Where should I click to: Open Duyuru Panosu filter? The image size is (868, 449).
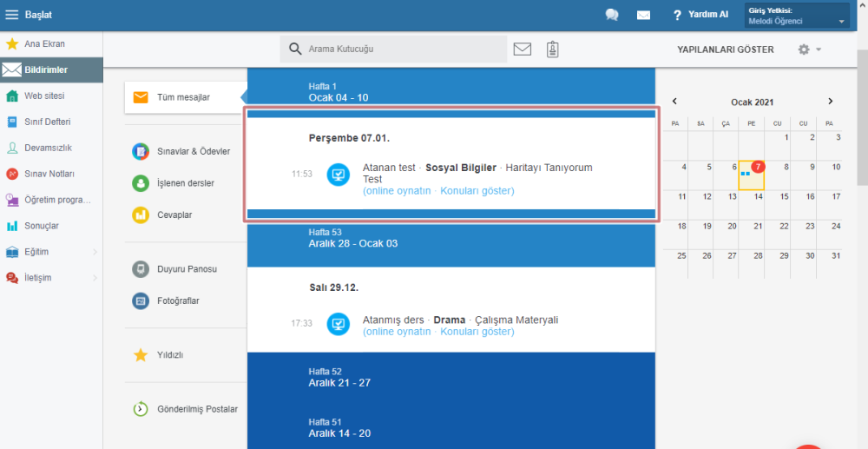pos(186,269)
